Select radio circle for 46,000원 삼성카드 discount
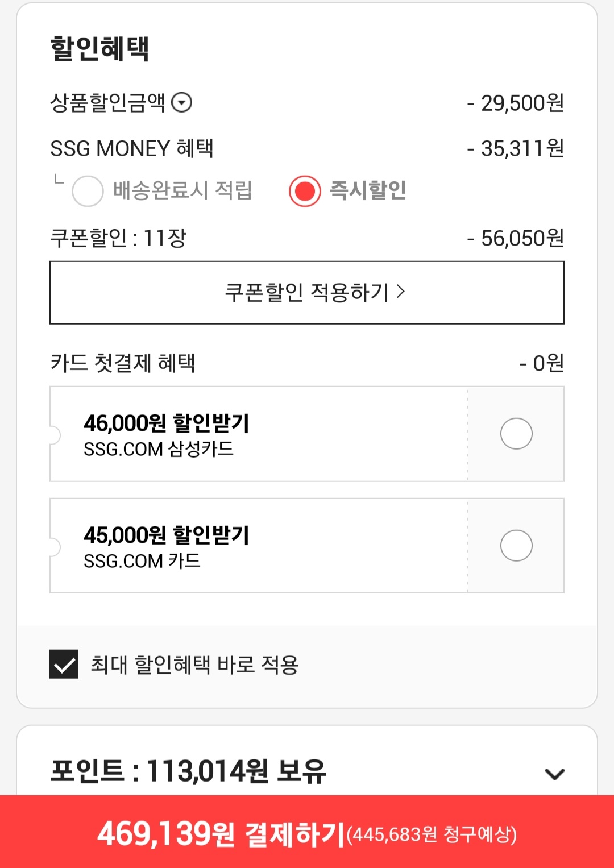 516,434
